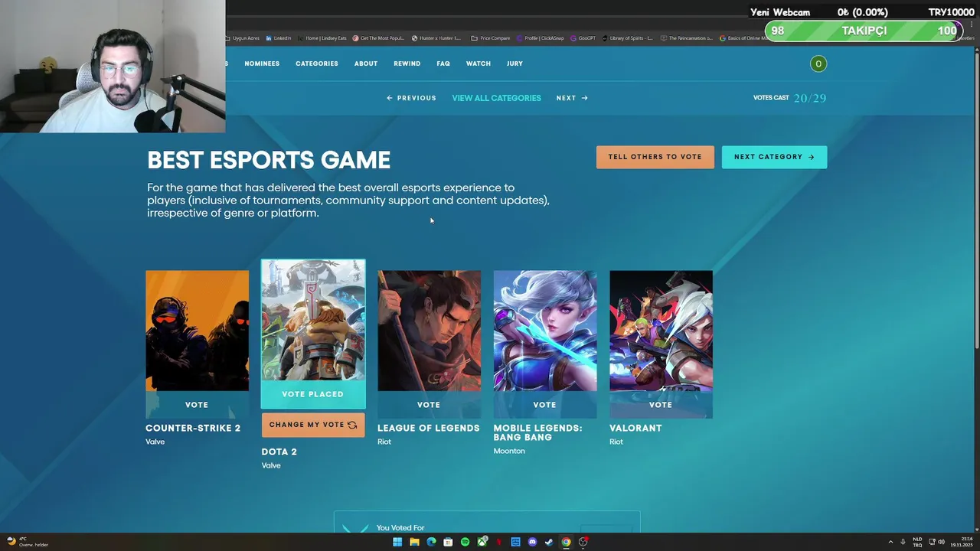Open Spotify from the taskbar
This screenshot has height=551, width=980.
coord(465,542)
